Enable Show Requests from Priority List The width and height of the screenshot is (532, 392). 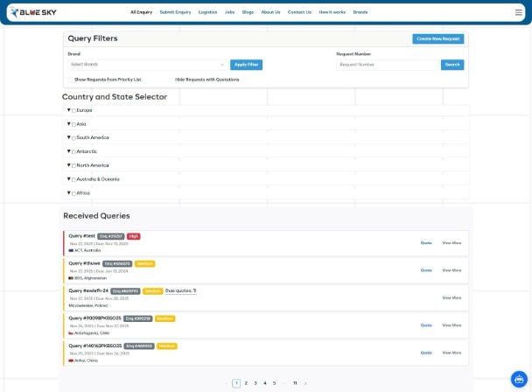pyautogui.click(x=70, y=80)
